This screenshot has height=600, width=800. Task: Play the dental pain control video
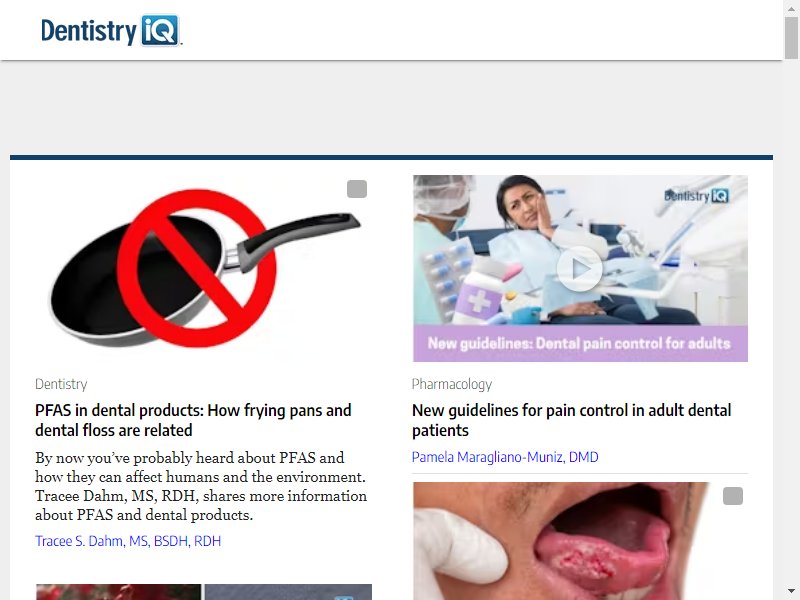point(580,269)
